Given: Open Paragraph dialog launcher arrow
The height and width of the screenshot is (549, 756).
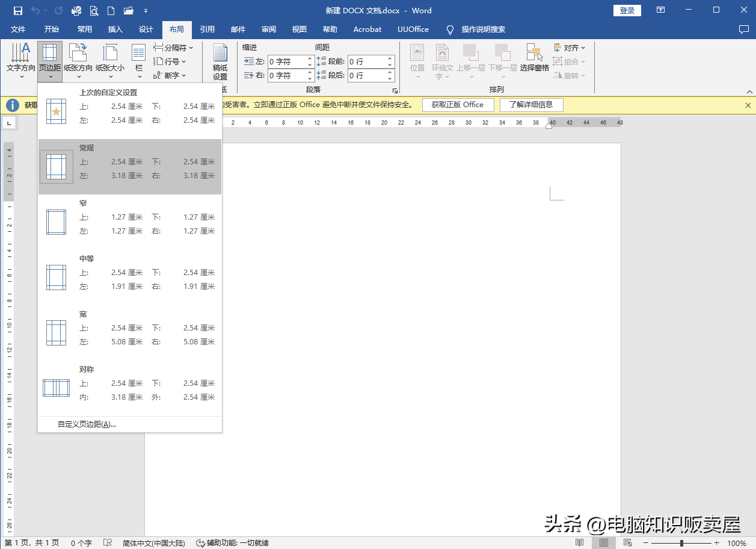Looking at the screenshot, I should pos(395,91).
